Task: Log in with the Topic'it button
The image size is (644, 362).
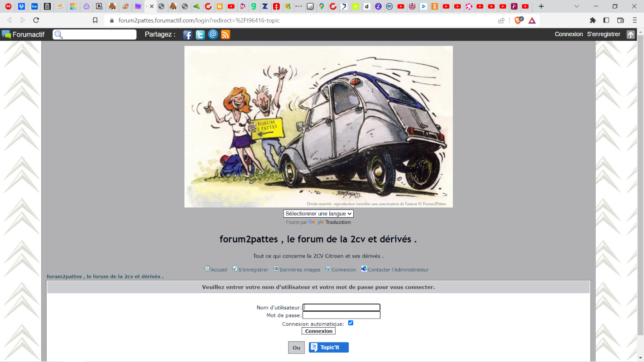Action: point(329,348)
